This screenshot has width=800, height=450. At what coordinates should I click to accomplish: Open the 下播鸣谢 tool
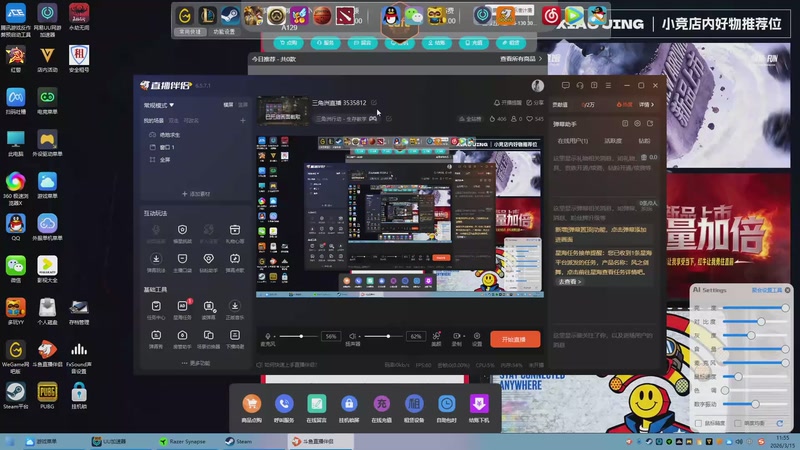[235, 339]
